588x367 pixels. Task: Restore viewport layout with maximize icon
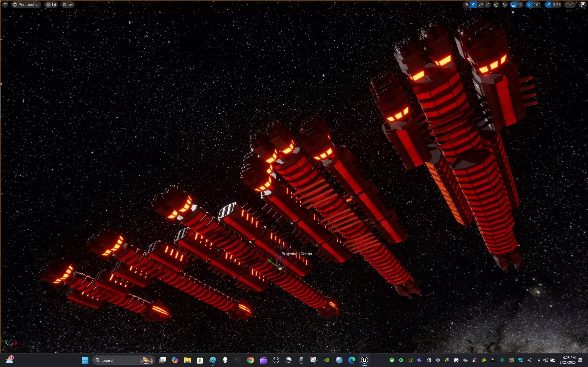[x=583, y=5]
